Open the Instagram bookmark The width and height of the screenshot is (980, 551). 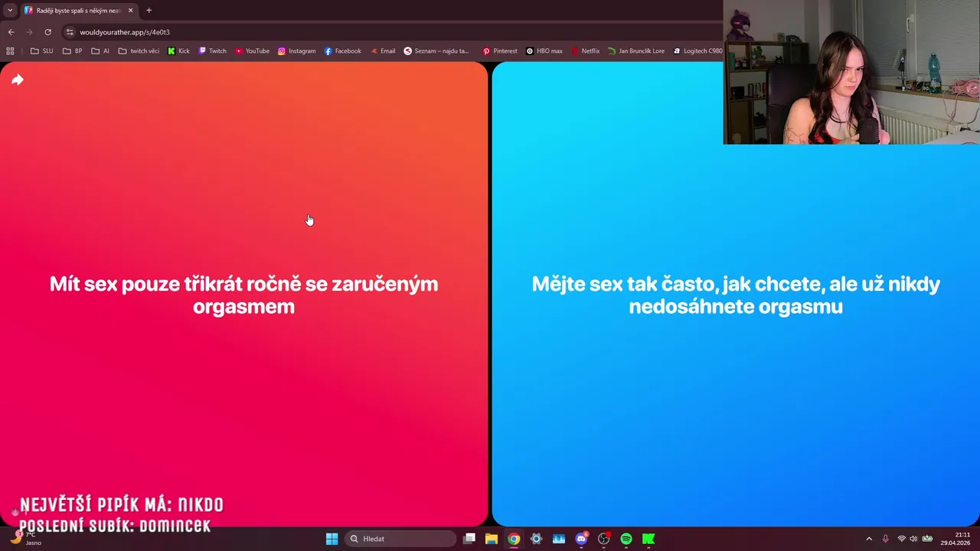click(296, 51)
